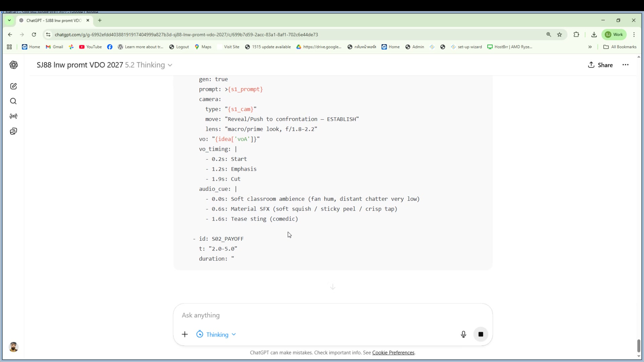
Task: Click the Share button
Action: pos(600,65)
